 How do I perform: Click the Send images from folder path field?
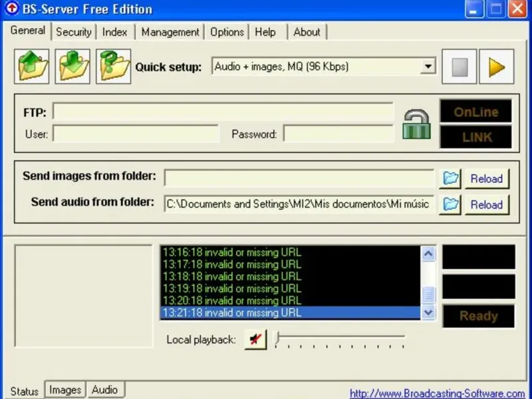pyautogui.click(x=299, y=178)
